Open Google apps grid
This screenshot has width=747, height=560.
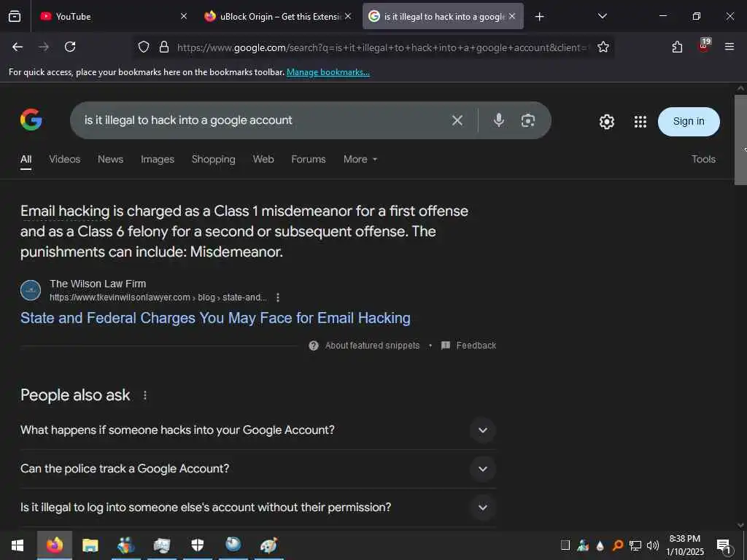tap(640, 122)
